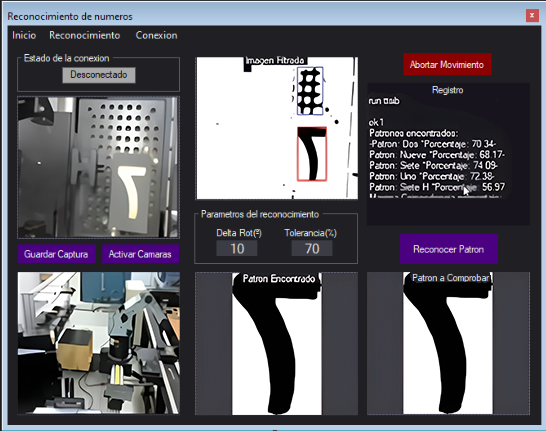
Task: Close the Reconocimiento de numeros window
Action: (532, 15)
